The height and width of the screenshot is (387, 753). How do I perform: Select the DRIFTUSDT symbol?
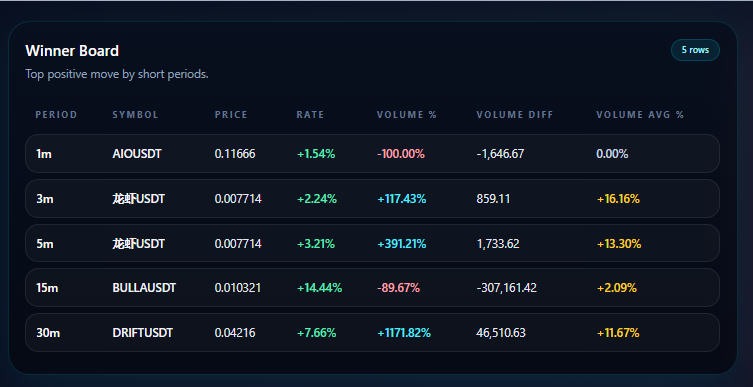pyautogui.click(x=143, y=333)
